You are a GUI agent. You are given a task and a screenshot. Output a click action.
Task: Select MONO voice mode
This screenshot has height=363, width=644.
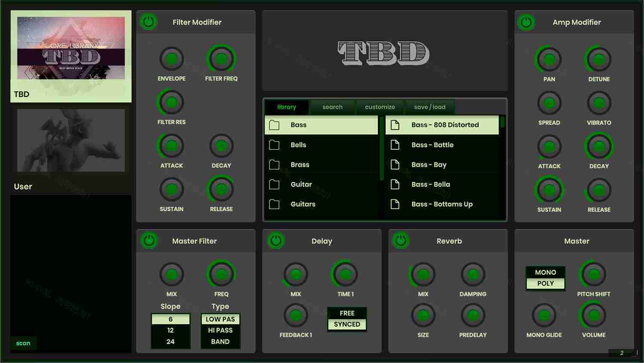pyautogui.click(x=545, y=272)
